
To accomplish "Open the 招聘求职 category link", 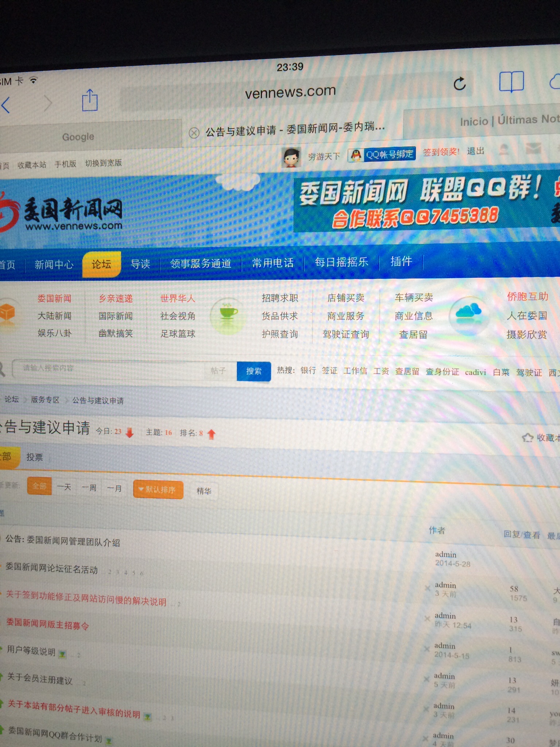I will pyautogui.click(x=280, y=298).
